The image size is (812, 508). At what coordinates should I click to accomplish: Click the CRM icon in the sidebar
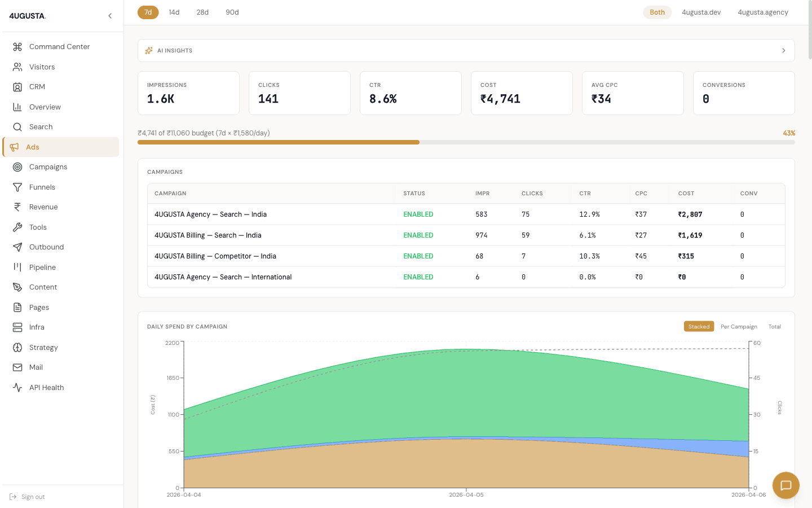[x=16, y=86]
